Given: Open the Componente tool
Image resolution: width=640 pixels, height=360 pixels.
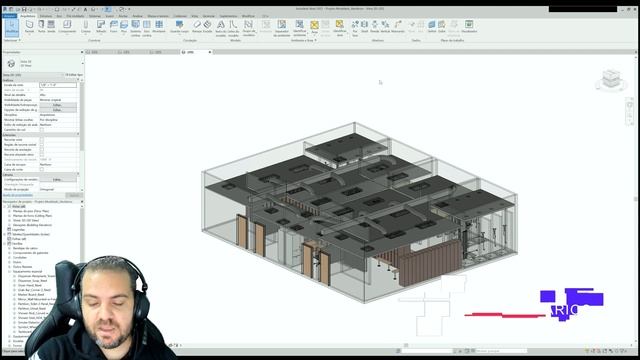Looking at the screenshot, I should click(67, 27).
